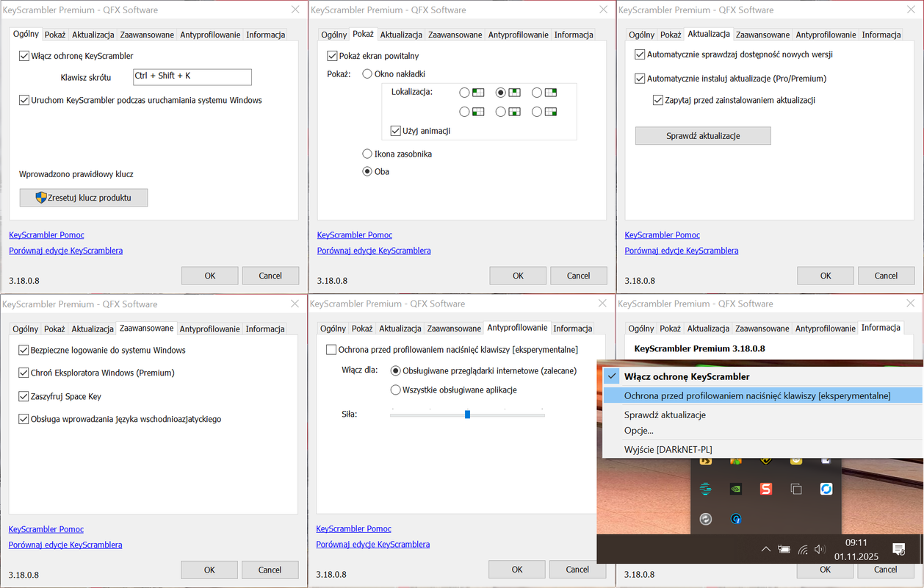Screen dimensions: 924x588
Task: Enable the 'Ochrona przed profilowaniem naciśnięć klawiszy' checkbox
Action: click(331, 350)
